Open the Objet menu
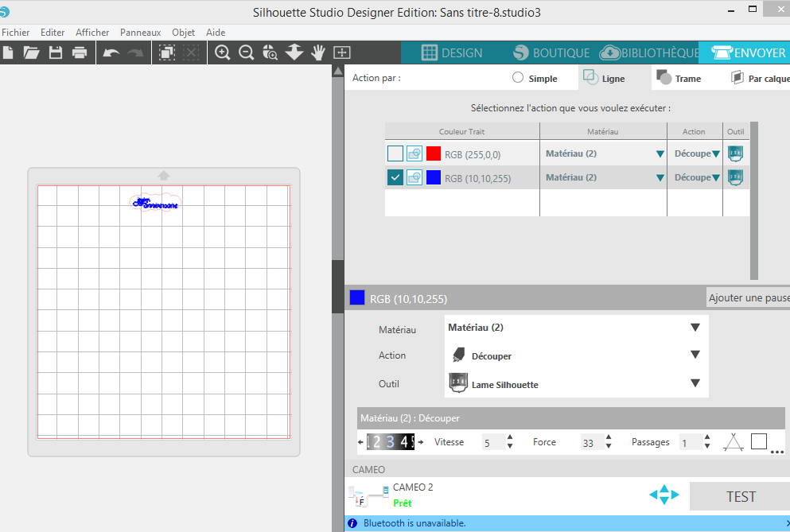This screenshot has width=790, height=532. click(184, 33)
